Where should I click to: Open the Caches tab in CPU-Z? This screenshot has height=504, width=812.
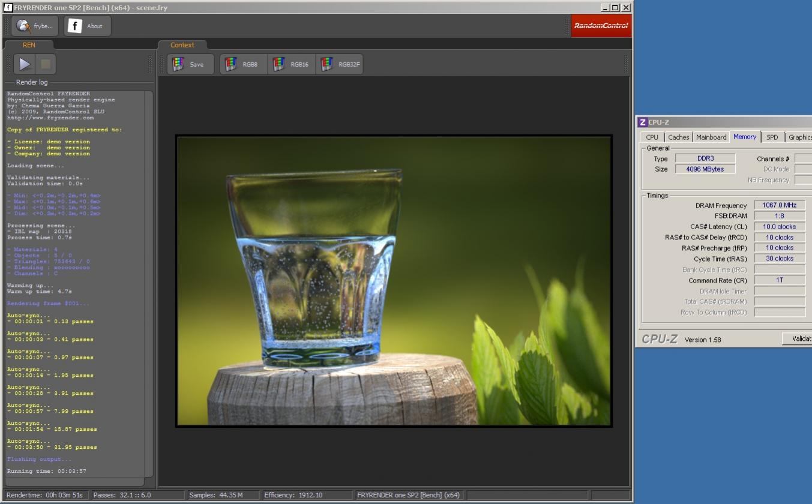point(678,137)
